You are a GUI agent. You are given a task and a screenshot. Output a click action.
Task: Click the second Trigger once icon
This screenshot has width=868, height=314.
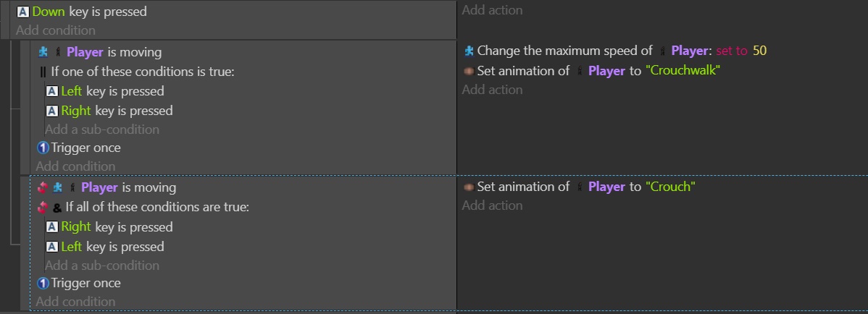click(x=43, y=283)
